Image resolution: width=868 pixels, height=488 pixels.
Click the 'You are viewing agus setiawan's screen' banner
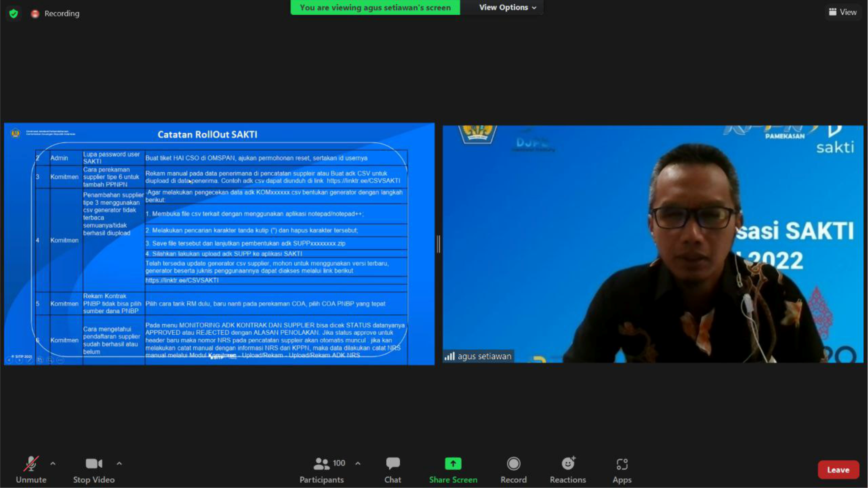(x=375, y=7)
